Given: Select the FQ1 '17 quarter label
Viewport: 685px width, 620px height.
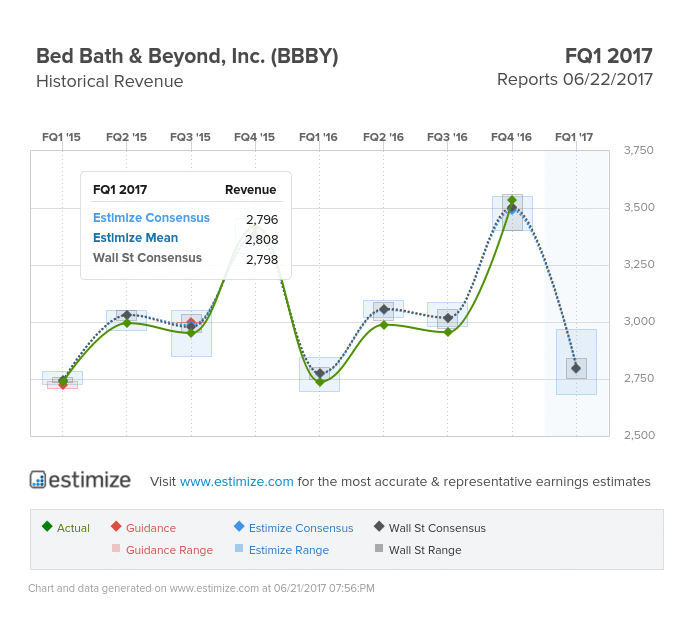Looking at the screenshot, I should pyautogui.click(x=574, y=137).
